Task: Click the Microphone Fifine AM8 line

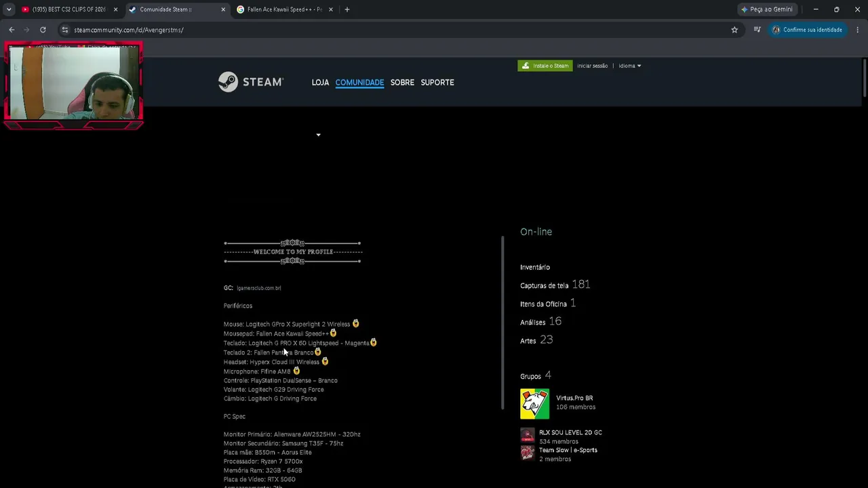Action: [x=262, y=371]
